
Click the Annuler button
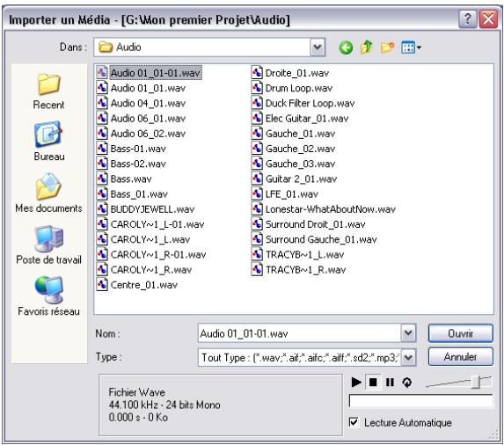pyautogui.click(x=460, y=357)
